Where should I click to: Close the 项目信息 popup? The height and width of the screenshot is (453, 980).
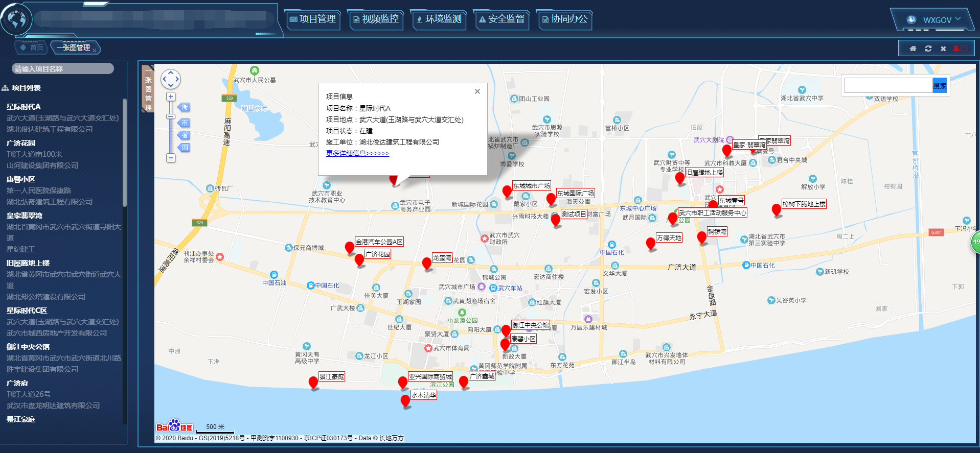tap(477, 91)
